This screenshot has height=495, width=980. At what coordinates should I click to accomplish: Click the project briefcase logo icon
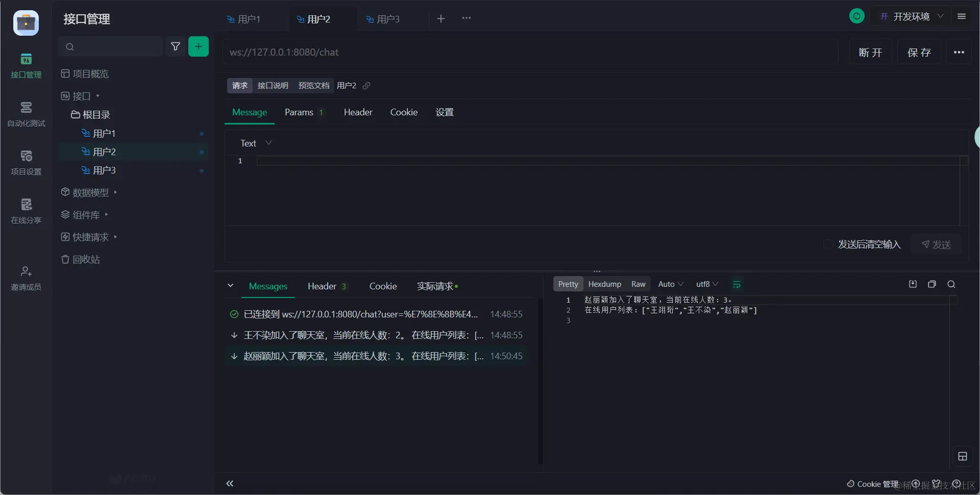pos(26,23)
